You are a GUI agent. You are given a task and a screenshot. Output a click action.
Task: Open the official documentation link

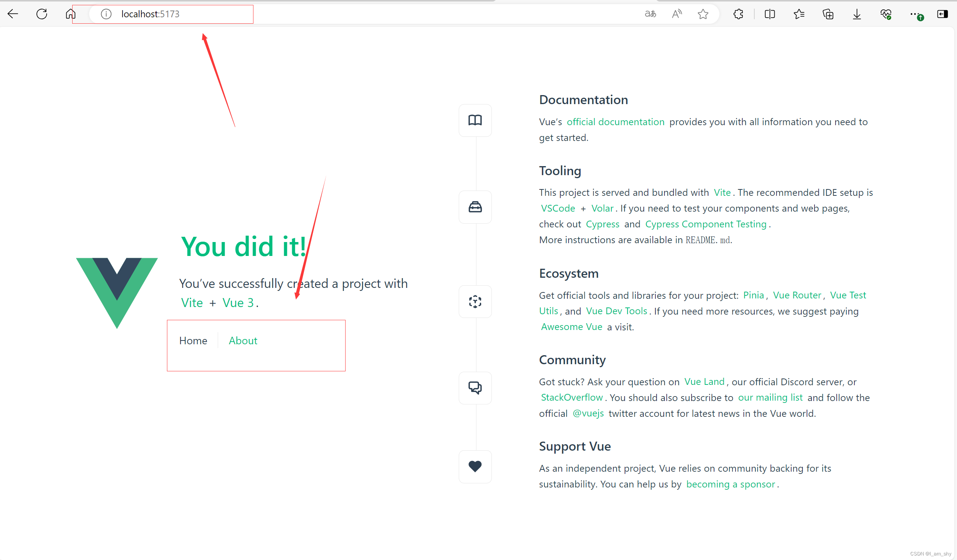click(615, 122)
